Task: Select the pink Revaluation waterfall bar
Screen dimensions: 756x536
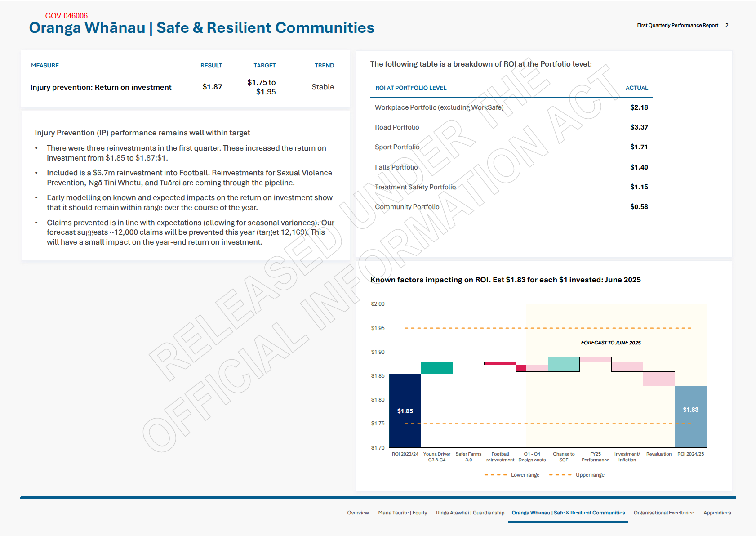Action: point(658,379)
